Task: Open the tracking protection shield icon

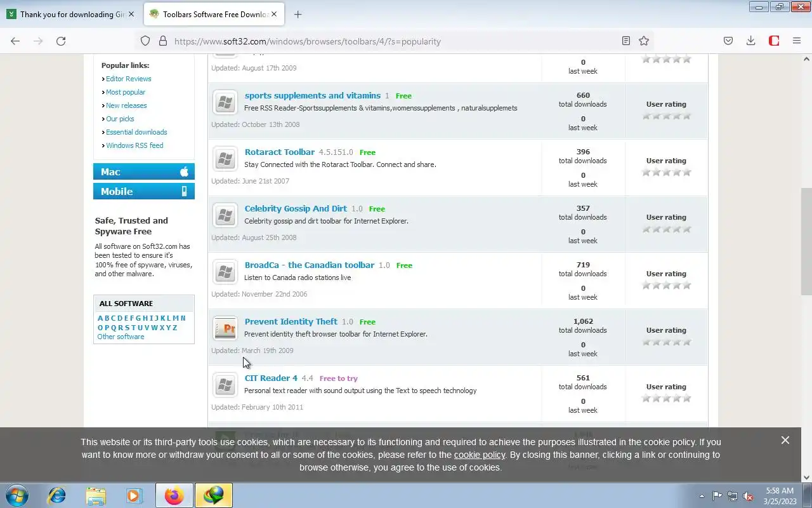Action: pyautogui.click(x=145, y=41)
